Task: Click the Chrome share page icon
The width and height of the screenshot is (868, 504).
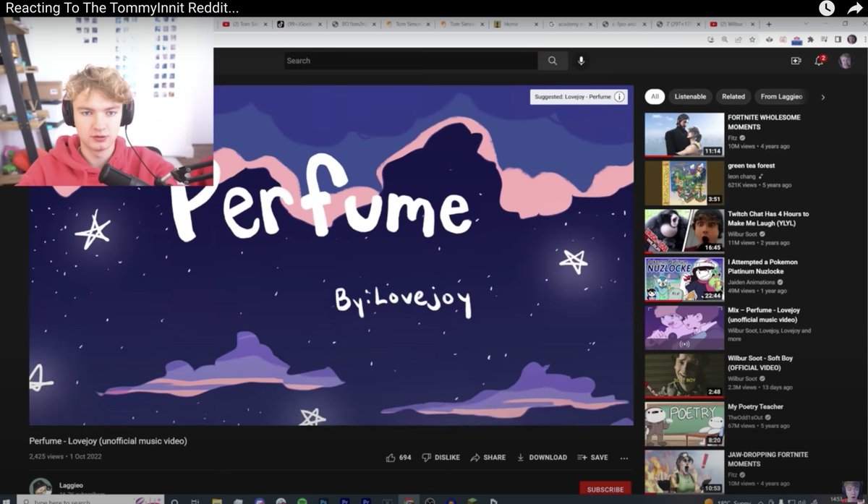Action: pyautogui.click(x=739, y=40)
